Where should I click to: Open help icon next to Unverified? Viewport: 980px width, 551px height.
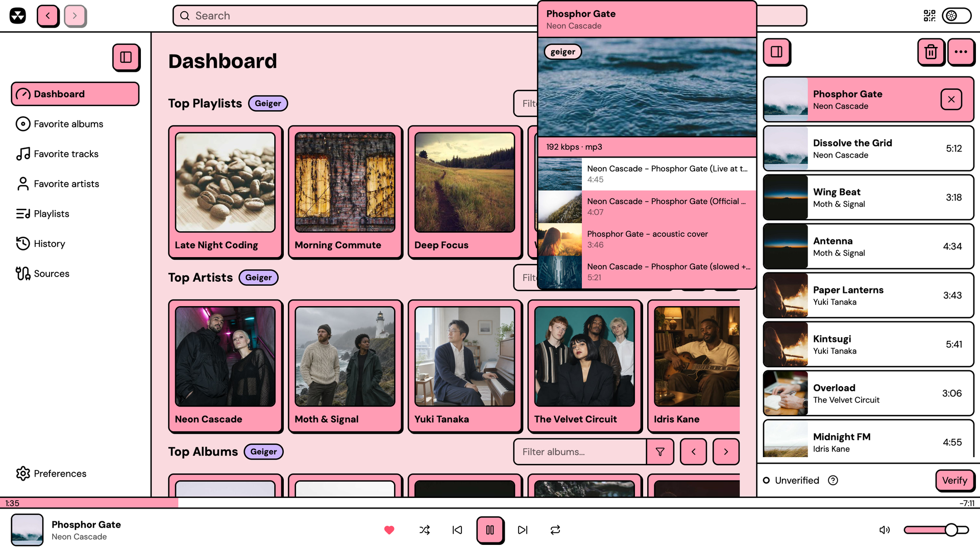[833, 481]
